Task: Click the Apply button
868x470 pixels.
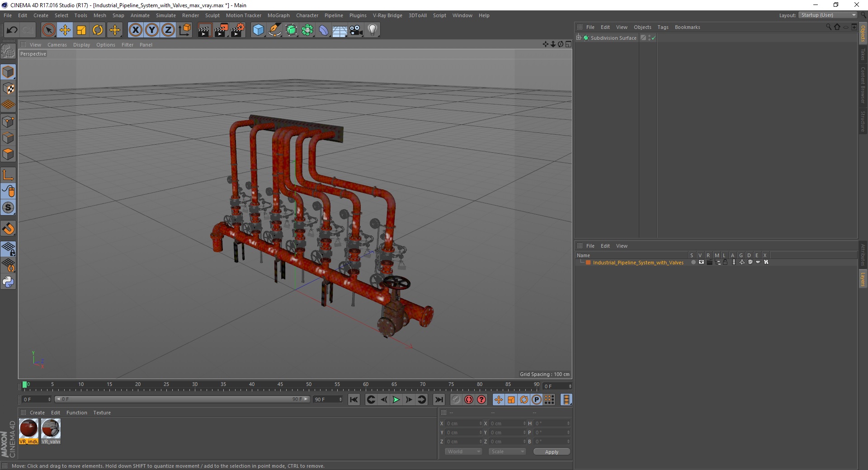Action: [552, 452]
